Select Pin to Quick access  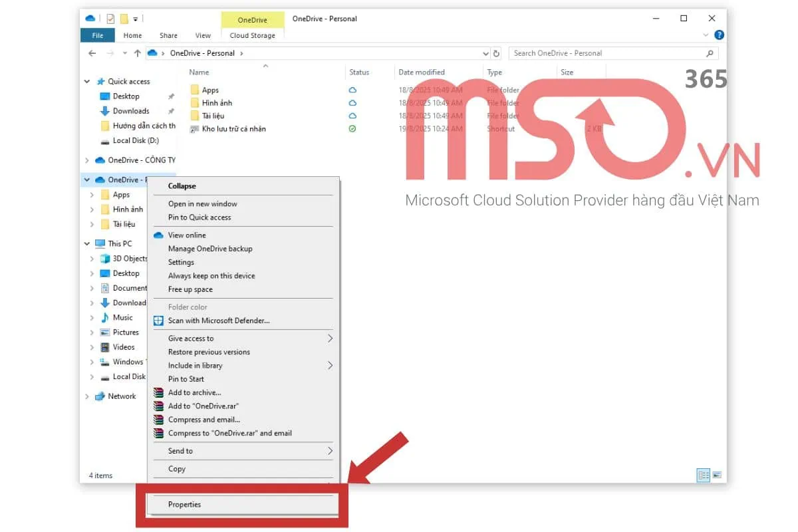243,217
